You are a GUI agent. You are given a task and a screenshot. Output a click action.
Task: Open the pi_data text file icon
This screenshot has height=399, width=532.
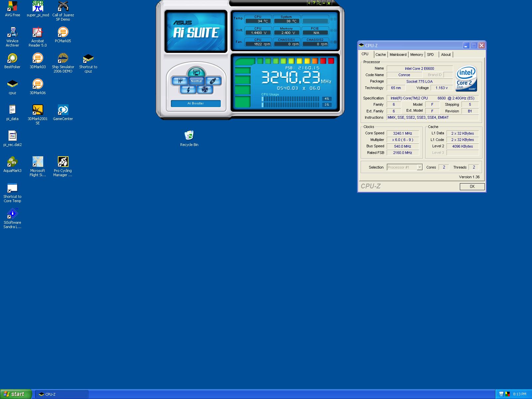[x=12, y=113]
